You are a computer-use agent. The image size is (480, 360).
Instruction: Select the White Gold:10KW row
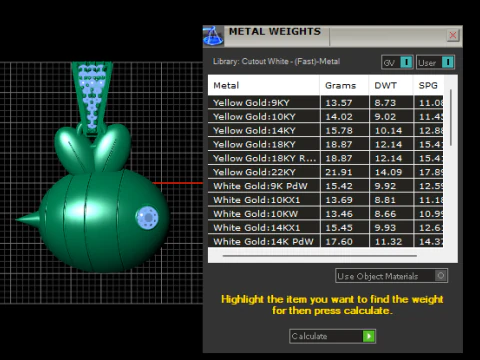click(326, 214)
